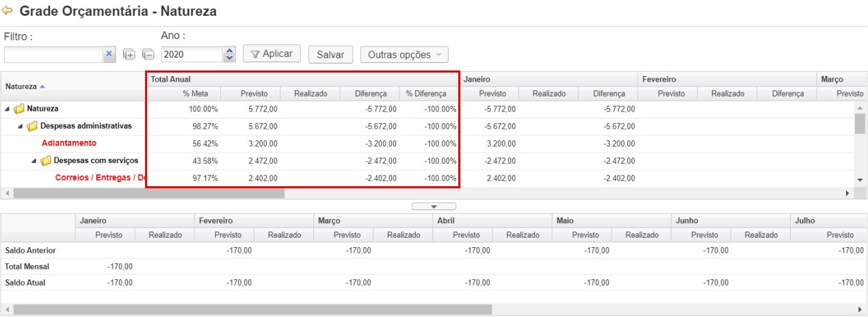Click the upper grid scroll up arrow
This screenshot has width=868, height=317.
click(x=860, y=107)
